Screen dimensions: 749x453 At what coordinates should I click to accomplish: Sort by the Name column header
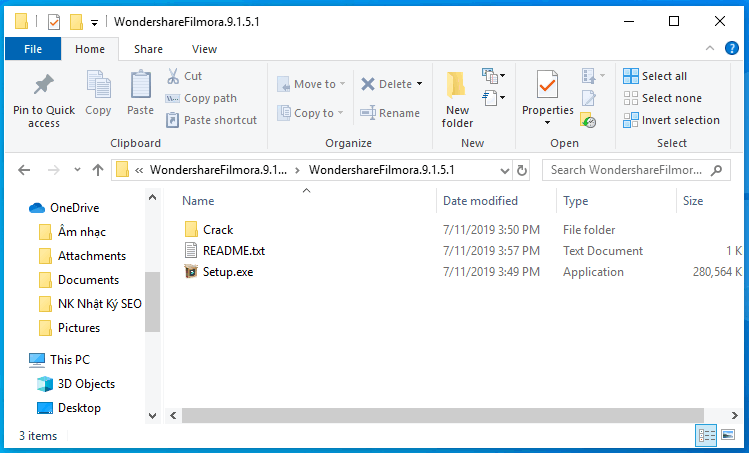[x=198, y=201]
